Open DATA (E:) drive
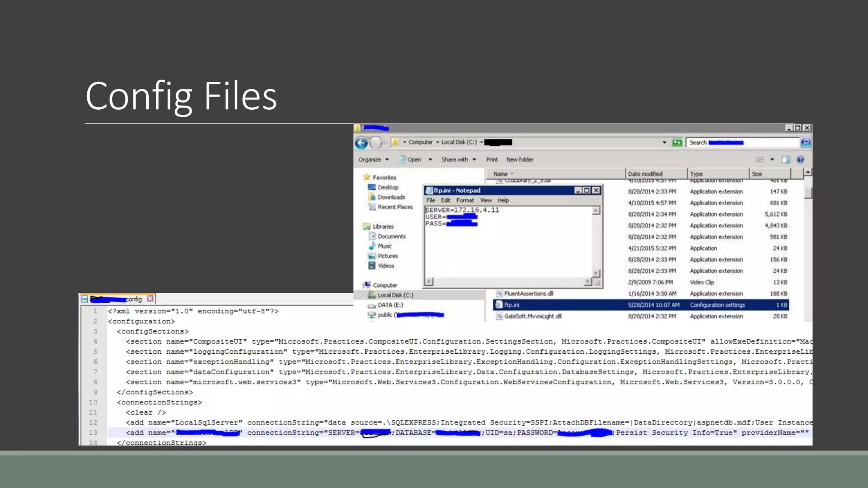This screenshot has height=488, width=868. [x=390, y=305]
